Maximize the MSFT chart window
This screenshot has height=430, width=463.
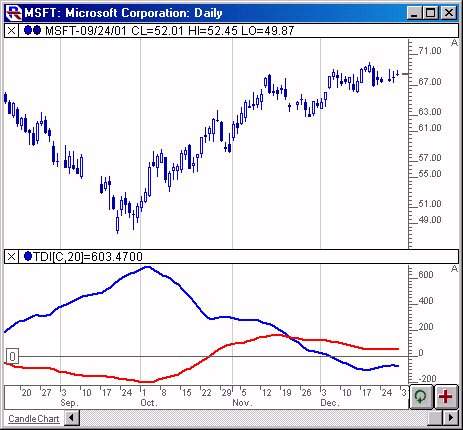(430, 13)
